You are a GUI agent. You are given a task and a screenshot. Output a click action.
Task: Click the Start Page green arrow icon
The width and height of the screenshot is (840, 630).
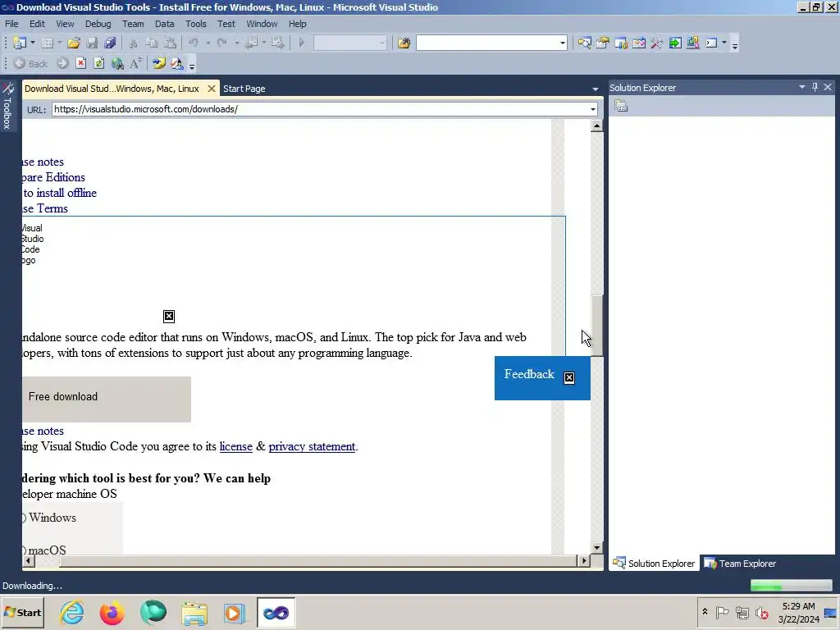[675, 43]
